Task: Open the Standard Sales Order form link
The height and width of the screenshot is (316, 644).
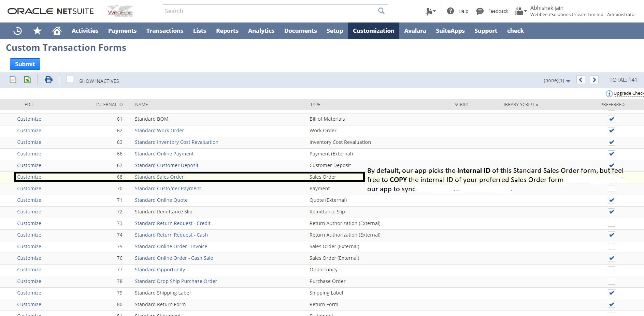Action: click(x=159, y=177)
